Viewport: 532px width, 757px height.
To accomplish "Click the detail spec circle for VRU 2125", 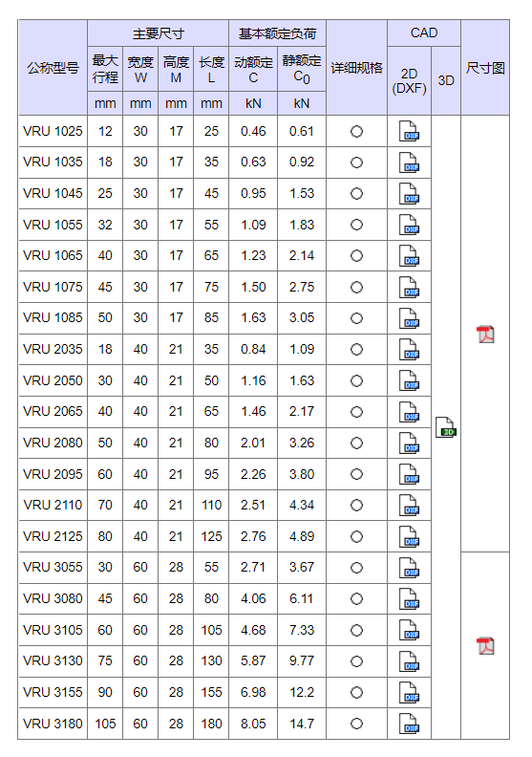I will [x=356, y=536].
